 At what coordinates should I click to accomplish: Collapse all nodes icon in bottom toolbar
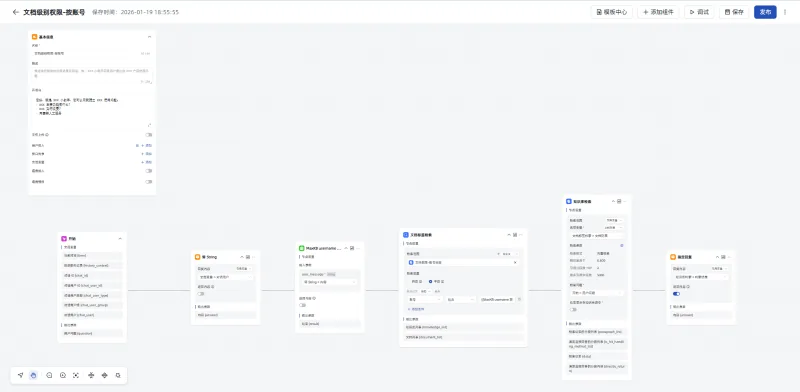pos(91,375)
